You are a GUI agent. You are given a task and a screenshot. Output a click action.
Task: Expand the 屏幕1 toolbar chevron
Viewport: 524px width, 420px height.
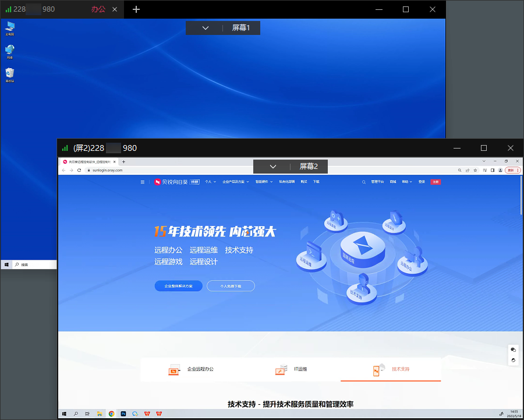click(x=206, y=28)
